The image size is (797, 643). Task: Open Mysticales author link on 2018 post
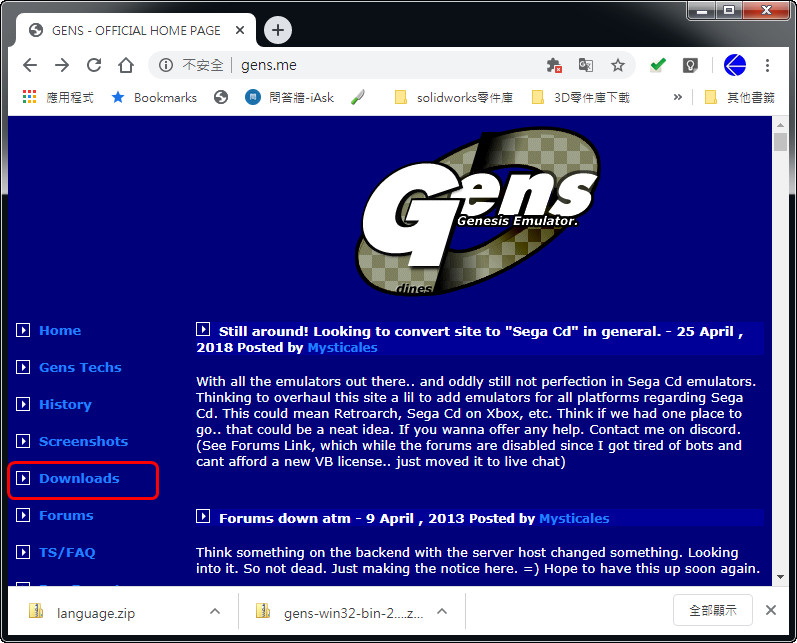[343, 348]
